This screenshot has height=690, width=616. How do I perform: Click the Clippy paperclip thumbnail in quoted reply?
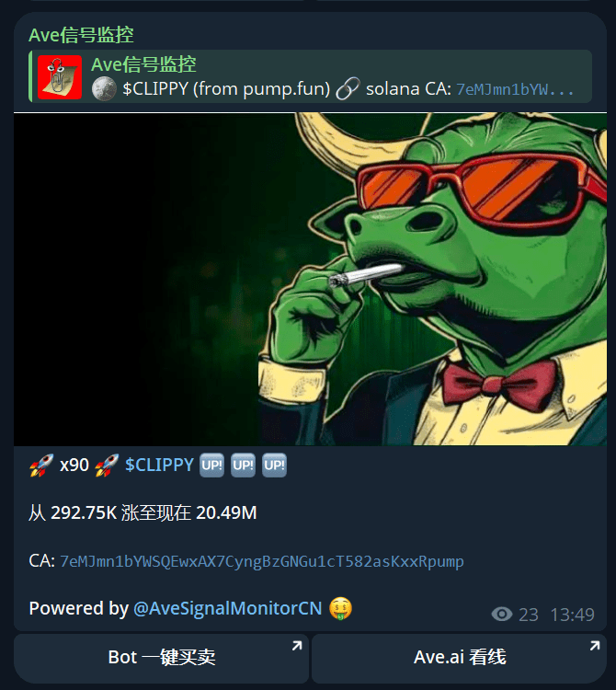(60, 77)
